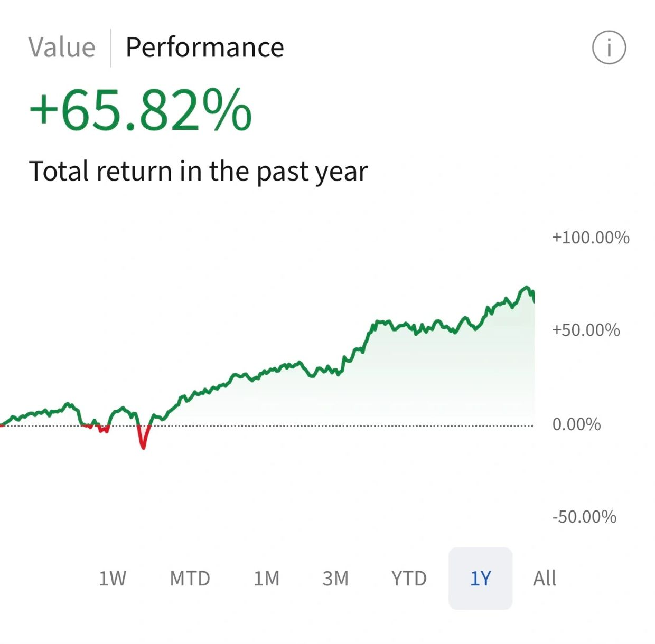This screenshot has height=644, width=655.
Task: Switch to the Value tab
Action: [x=62, y=48]
